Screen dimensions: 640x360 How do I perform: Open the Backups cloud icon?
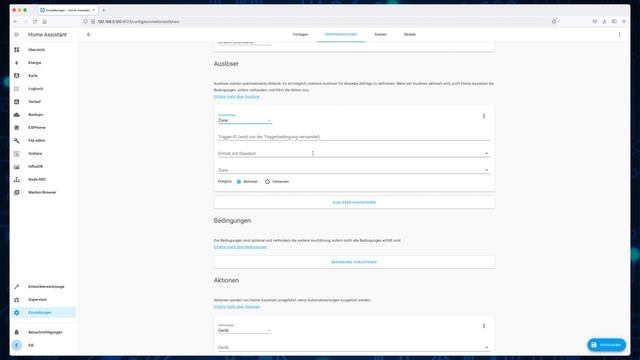coord(17,115)
